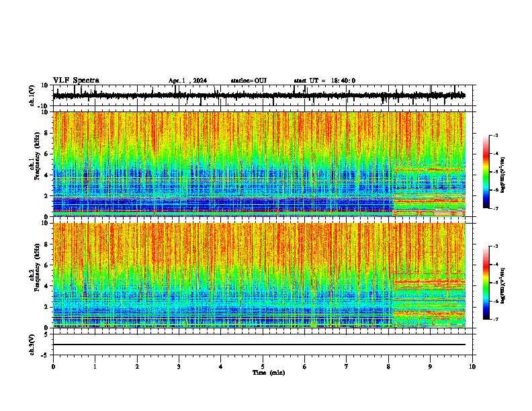The width and height of the screenshot is (532, 411).
Task: Click inside the ch.1 spectrogram panel
Action: pyautogui.click(x=259, y=164)
